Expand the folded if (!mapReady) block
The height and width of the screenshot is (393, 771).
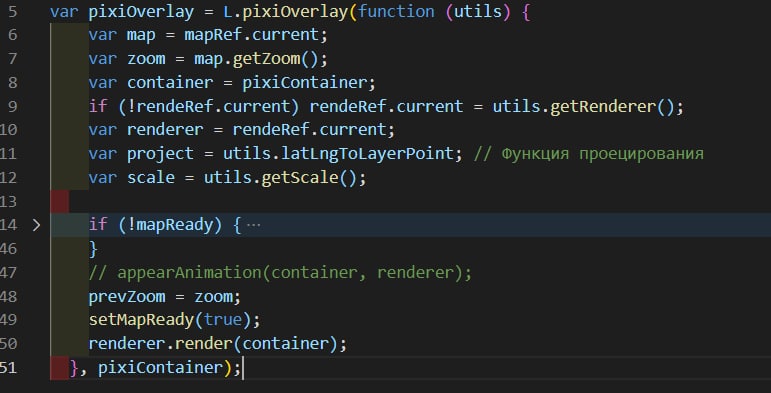point(36,225)
